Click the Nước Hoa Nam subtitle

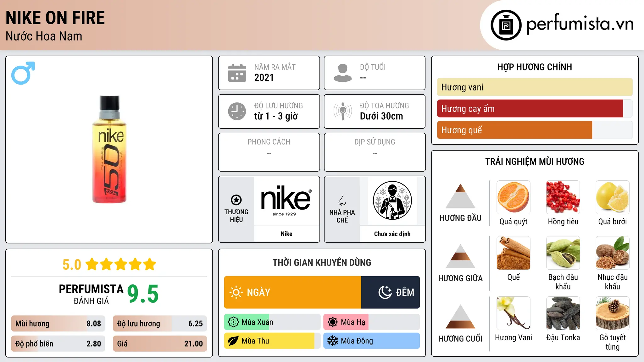click(x=44, y=36)
